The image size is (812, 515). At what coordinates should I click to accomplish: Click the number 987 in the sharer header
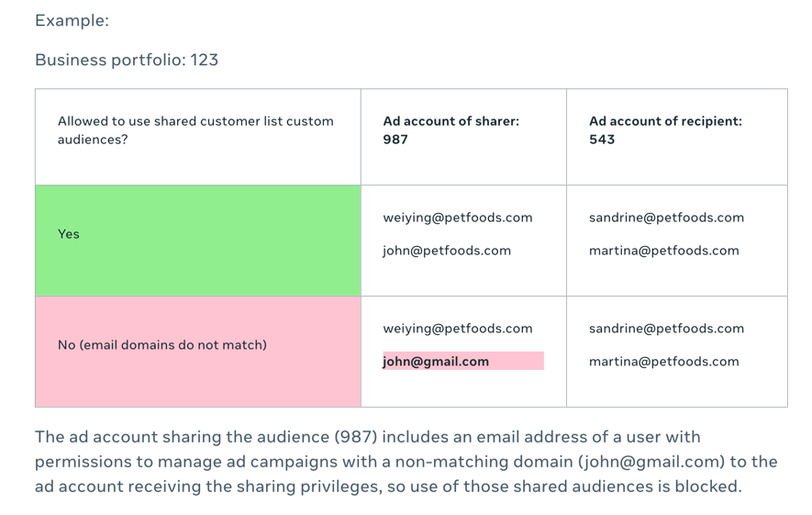(395, 140)
